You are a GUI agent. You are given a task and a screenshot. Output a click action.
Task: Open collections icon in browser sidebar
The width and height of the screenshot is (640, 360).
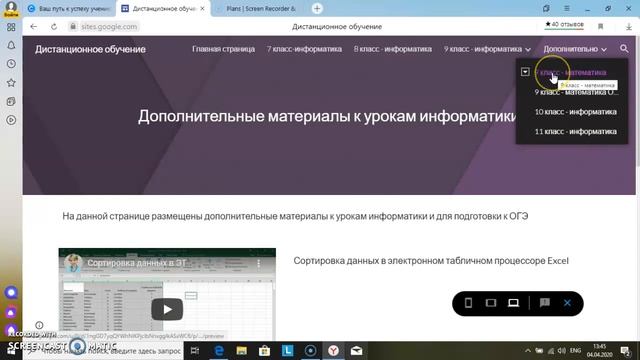click(x=11, y=102)
